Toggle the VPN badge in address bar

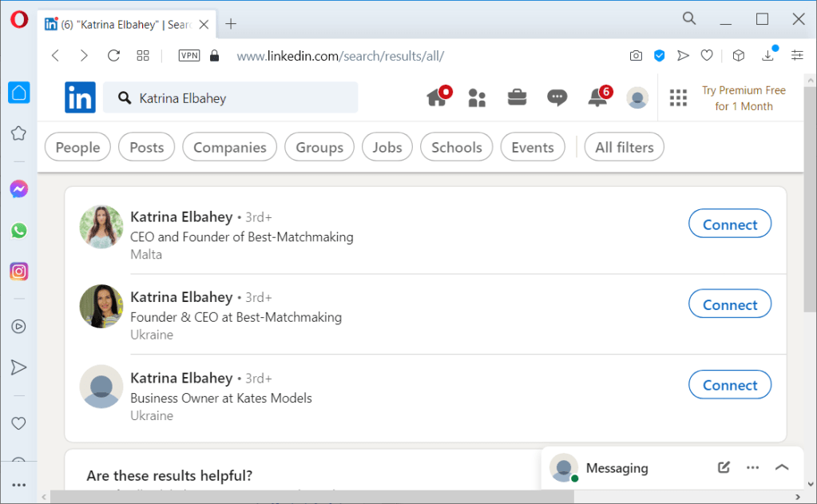[189, 56]
